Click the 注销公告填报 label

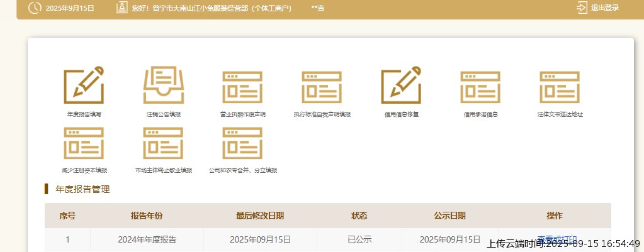[164, 115]
